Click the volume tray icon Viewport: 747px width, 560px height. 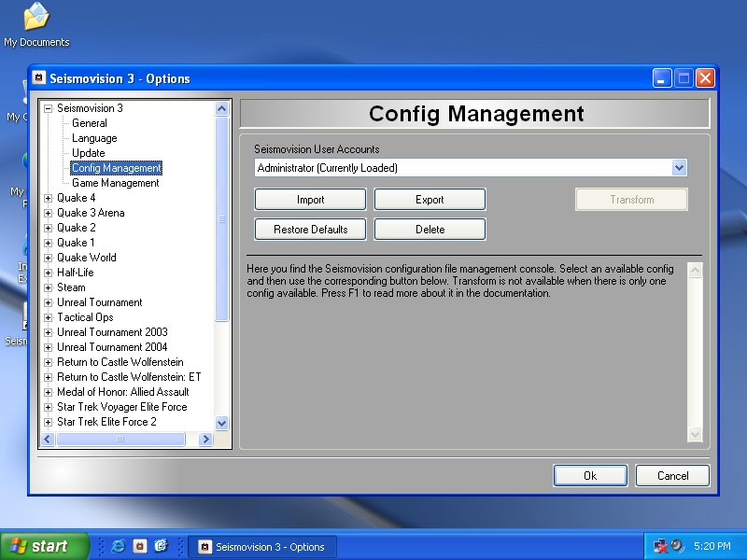click(677, 546)
